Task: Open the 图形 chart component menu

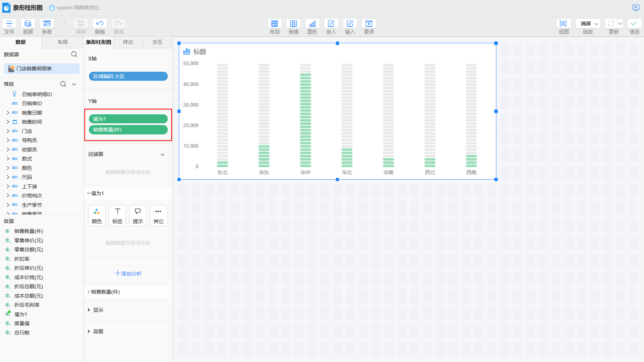Action: click(x=312, y=23)
